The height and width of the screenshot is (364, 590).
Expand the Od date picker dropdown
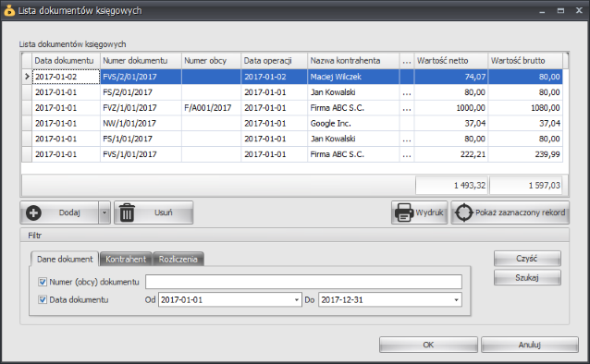[297, 299]
